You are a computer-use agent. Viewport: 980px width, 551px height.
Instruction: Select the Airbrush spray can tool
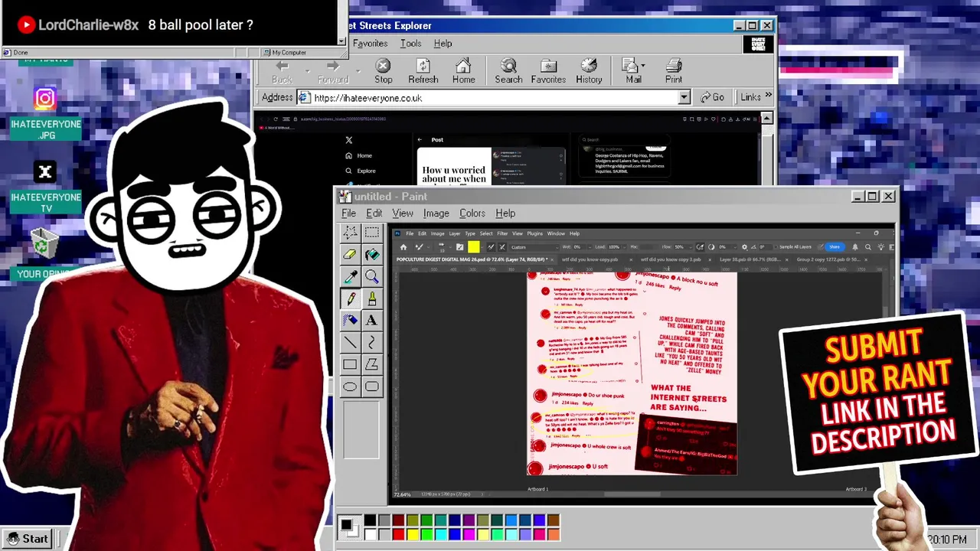pos(350,321)
